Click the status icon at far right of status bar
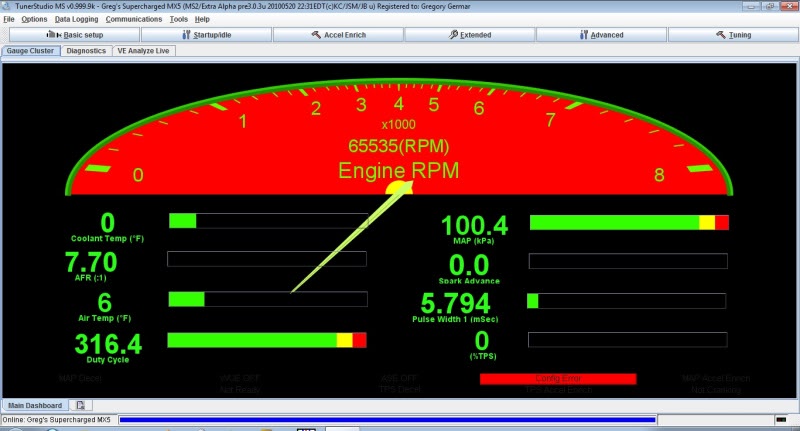Image resolution: width=800 pixels, height=431 pixels. [781, 420]
